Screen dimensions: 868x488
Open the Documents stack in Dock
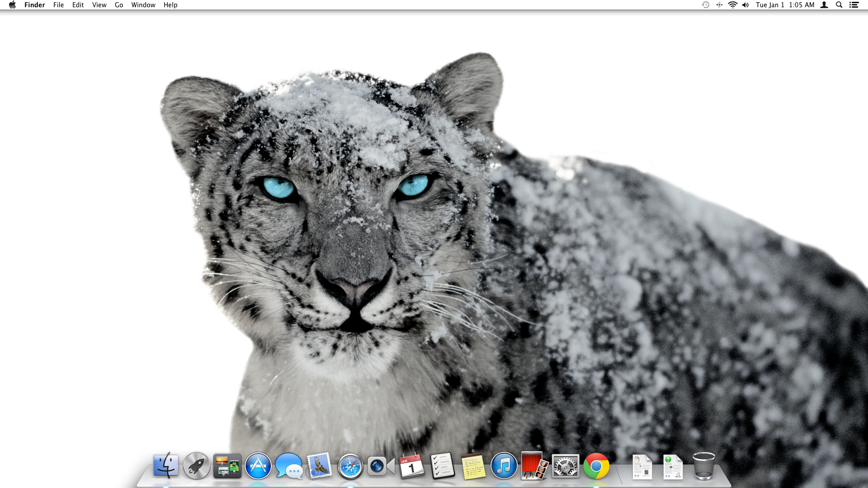pos(642,467)
